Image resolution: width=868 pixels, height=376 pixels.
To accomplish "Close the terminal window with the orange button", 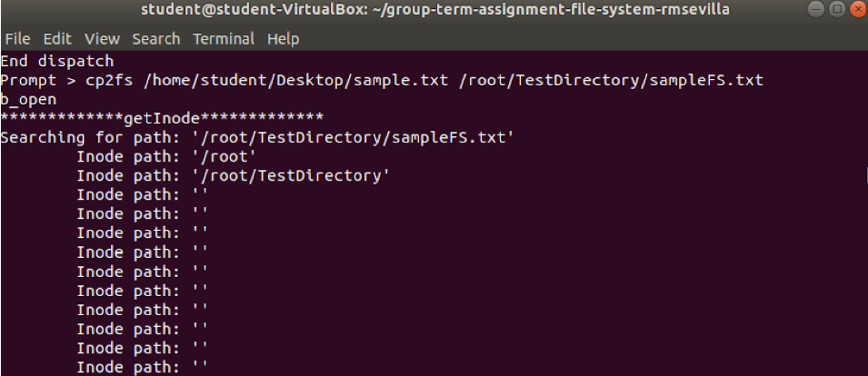I will (857, 9).
